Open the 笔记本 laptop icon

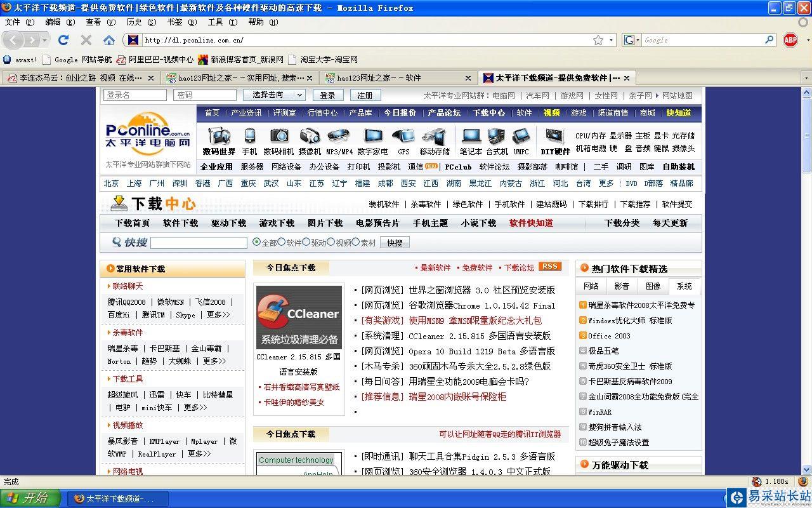coord(471,136)
